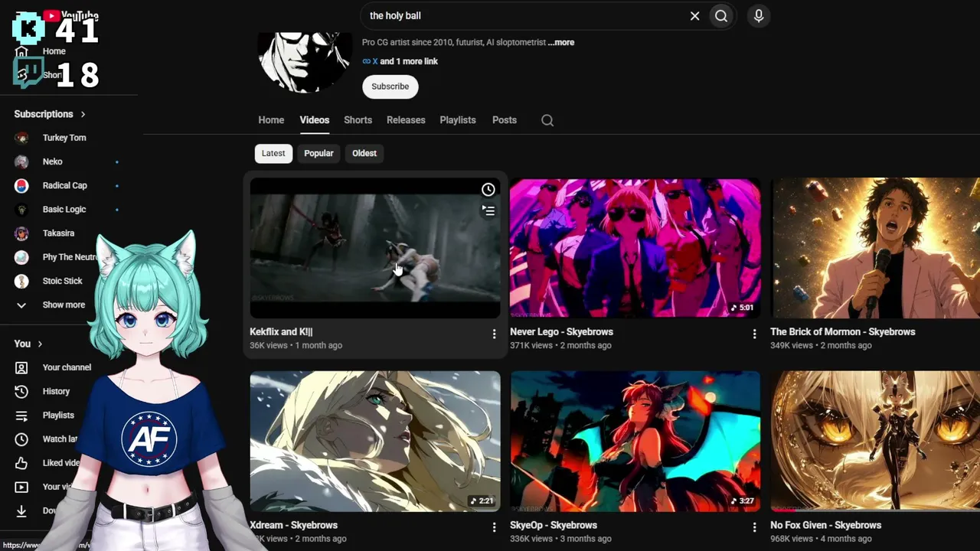
Task: Open the channel search magnifier beside Posts
Action: (547, 120)
